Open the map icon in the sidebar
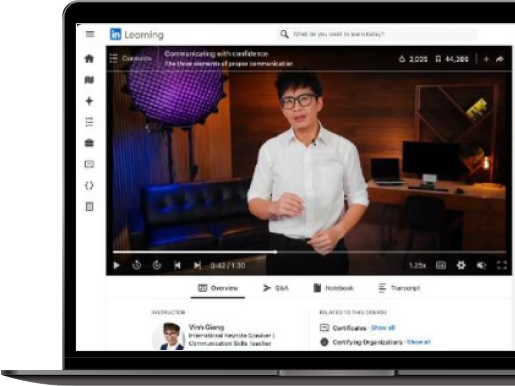Viewport: 515px width, 386px height. tap(89, 80)
